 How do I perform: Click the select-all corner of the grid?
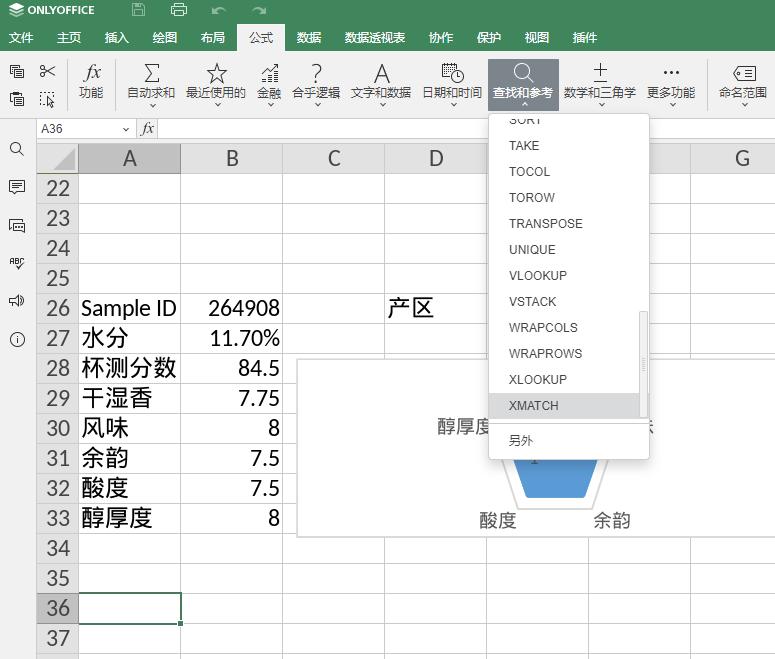point(58,159)
